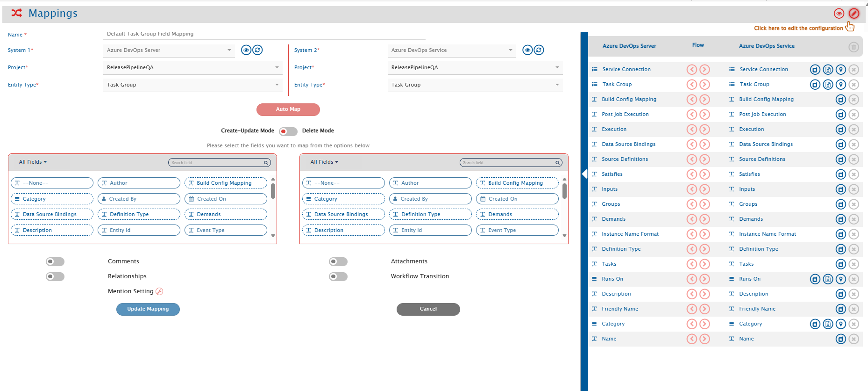The width and height of the screenshot is (868, 391).
Task: Click the Update Mapping button
Action: coord(148,309)
